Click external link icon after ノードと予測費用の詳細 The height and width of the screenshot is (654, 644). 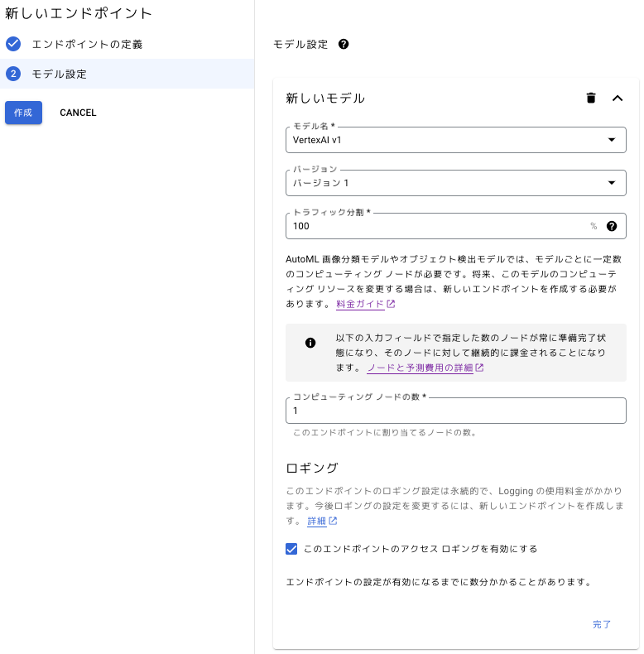[479, 368]
